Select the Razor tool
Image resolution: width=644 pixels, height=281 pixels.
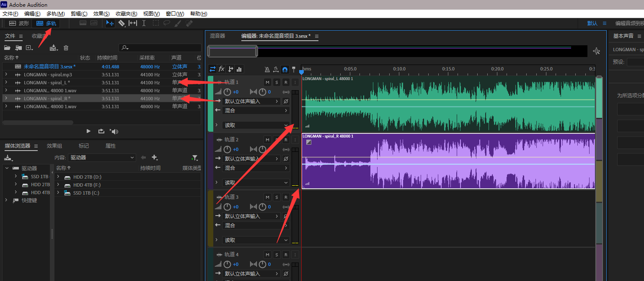[122, 23]
